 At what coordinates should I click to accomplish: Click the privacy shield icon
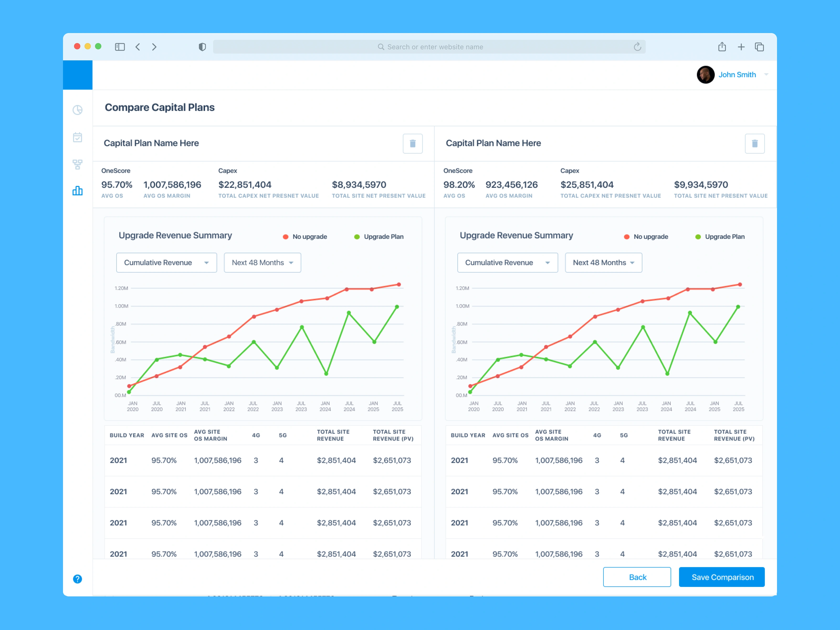coord(202,47)
